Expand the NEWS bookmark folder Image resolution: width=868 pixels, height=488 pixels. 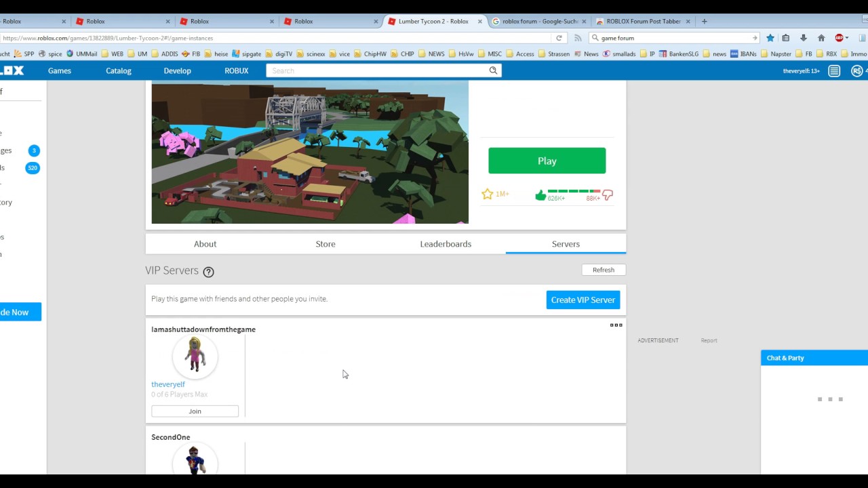pos(431,54)
